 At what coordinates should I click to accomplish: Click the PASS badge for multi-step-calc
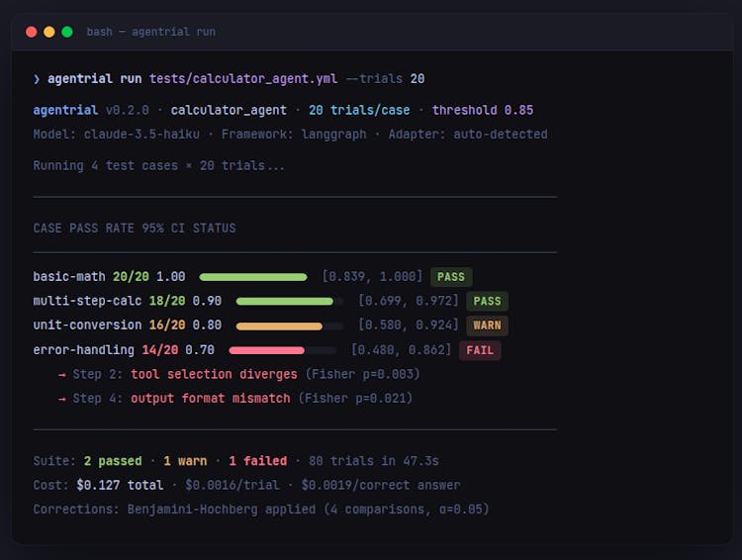pyautogui.click(x=487, y=301)
